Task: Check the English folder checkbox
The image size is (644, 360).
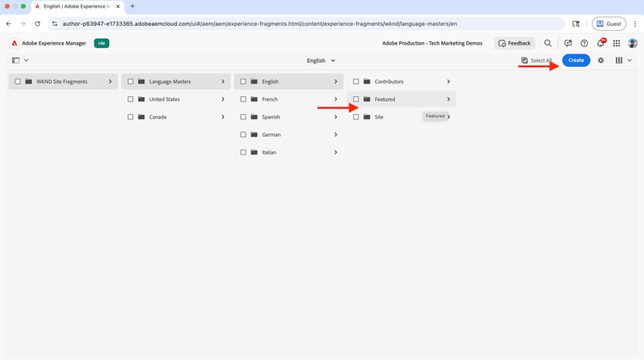Action: (243, 82)
